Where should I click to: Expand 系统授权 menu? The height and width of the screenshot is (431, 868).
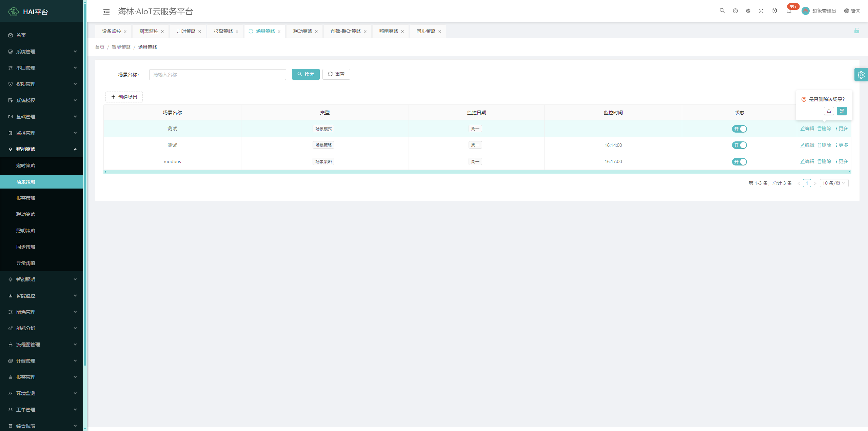41,100
